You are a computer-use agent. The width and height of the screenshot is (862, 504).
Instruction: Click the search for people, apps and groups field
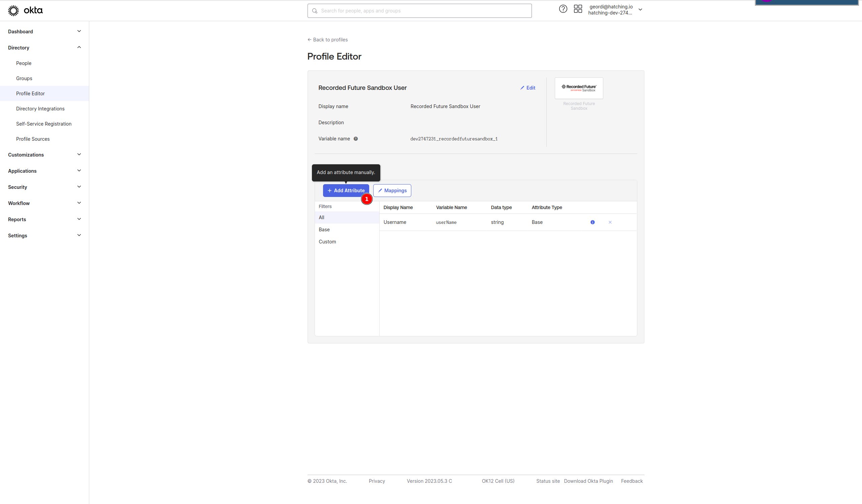click(419, 11)
